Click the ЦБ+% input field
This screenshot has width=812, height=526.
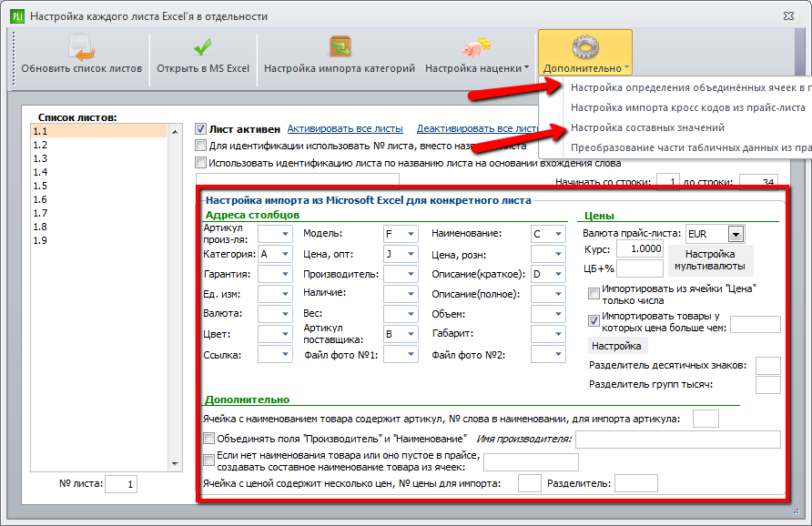[640, 268]
